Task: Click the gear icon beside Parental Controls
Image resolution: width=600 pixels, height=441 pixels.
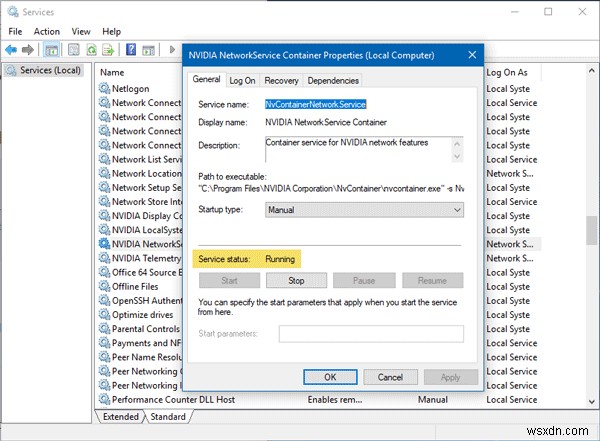Action: [x=104, y=328]
